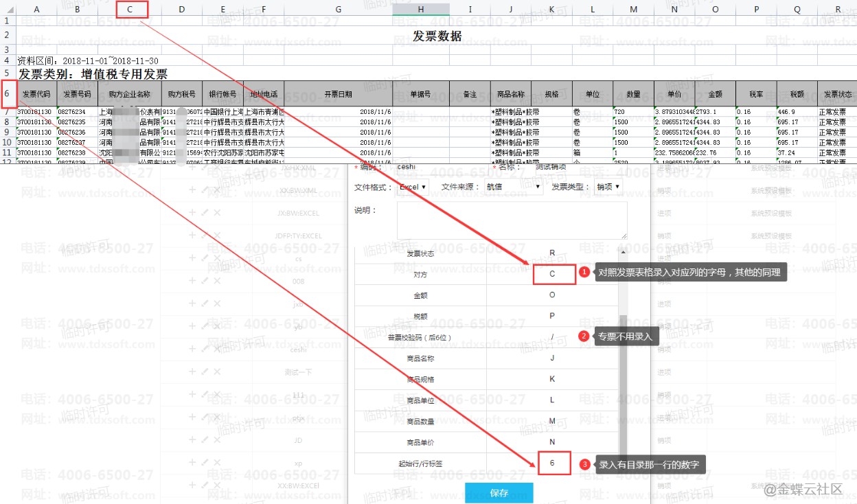Viewport: 857px width, 504px height.
Task: Click the pencil edit icon in the 测试一下 row
Action: click(x=205, y=372)
